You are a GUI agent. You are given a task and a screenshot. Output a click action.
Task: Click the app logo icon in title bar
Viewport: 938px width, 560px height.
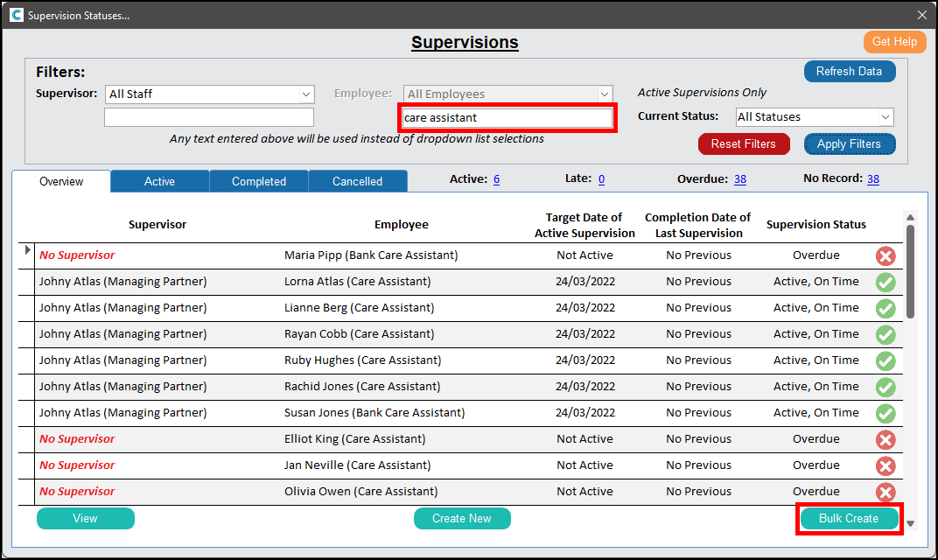16,15
